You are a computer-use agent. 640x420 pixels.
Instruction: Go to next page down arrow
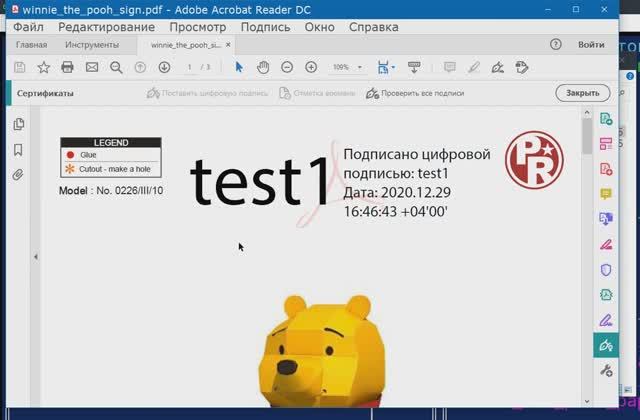(164, 67)
